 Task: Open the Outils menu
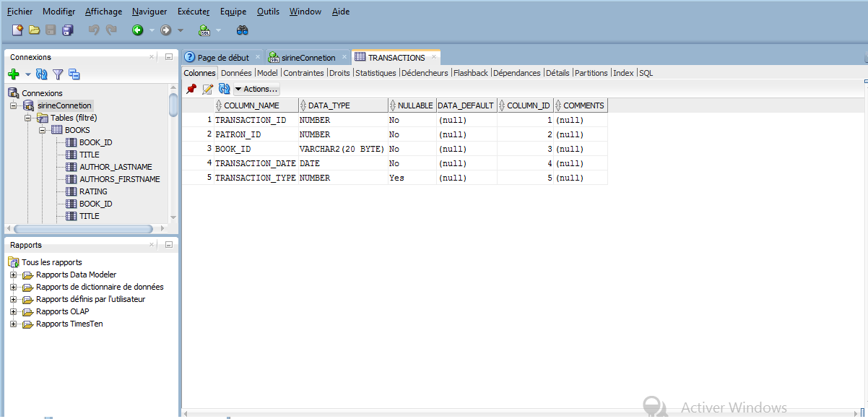click(268, 12)
